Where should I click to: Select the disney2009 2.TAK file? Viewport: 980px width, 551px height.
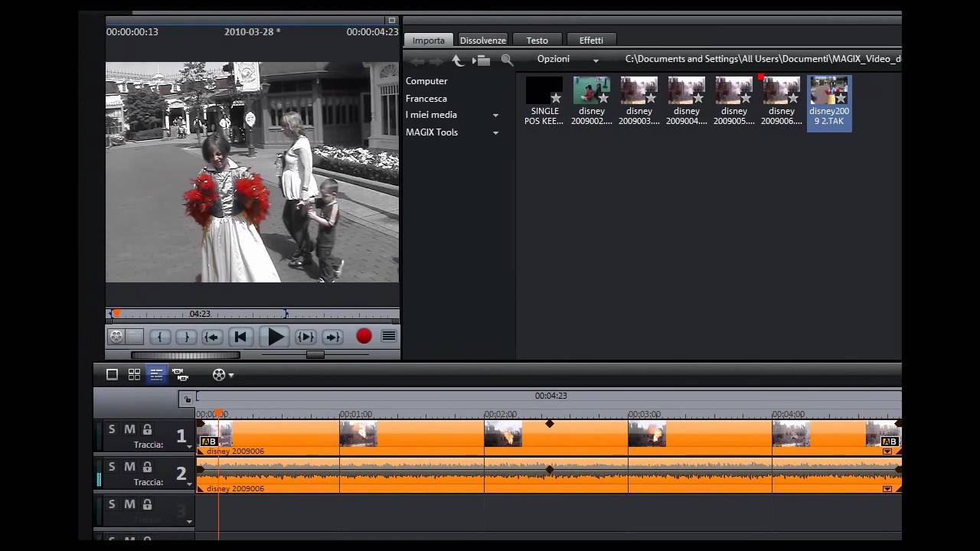(x=829, y=103)
